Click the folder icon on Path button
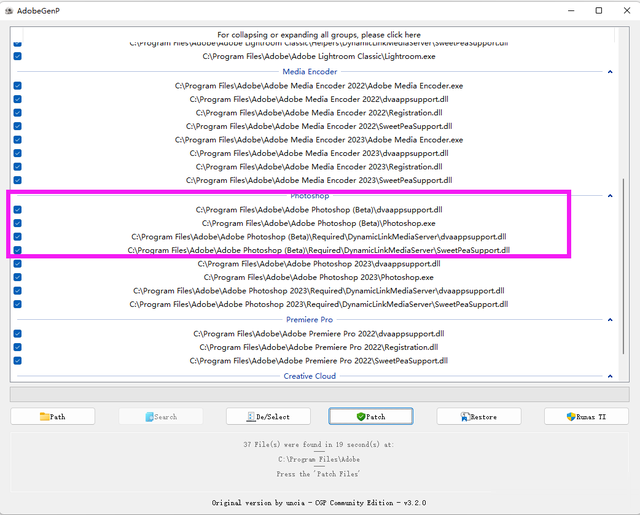The width and height of the screenshot is (640, 515). (44, 417)
